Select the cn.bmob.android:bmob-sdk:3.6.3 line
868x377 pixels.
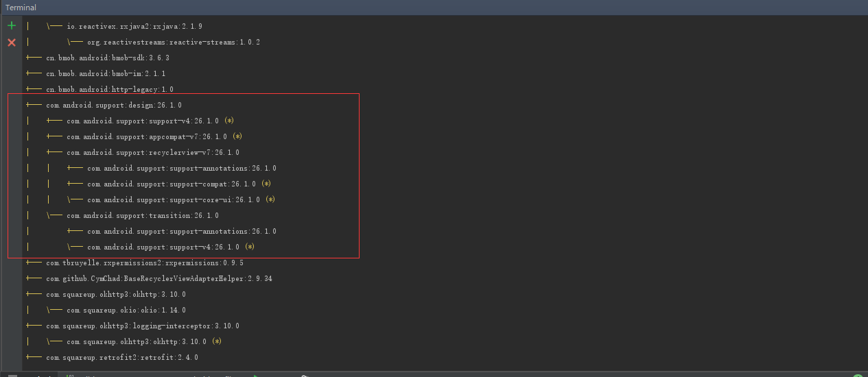(108, 58)
